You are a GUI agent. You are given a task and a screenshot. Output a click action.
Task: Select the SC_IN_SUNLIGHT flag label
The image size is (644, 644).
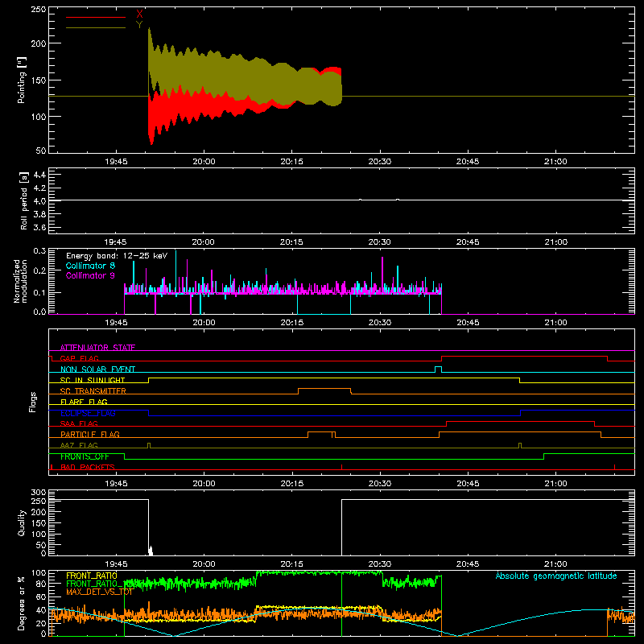93,380
